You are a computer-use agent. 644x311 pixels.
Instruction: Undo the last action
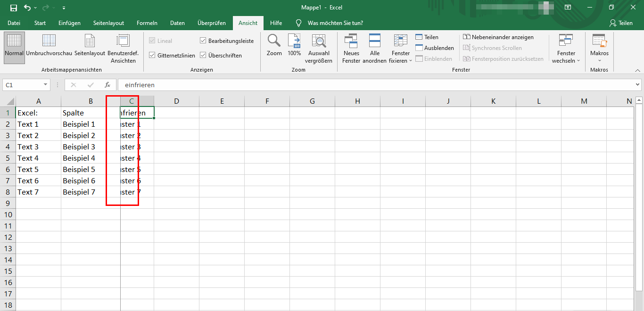[27, 8]
